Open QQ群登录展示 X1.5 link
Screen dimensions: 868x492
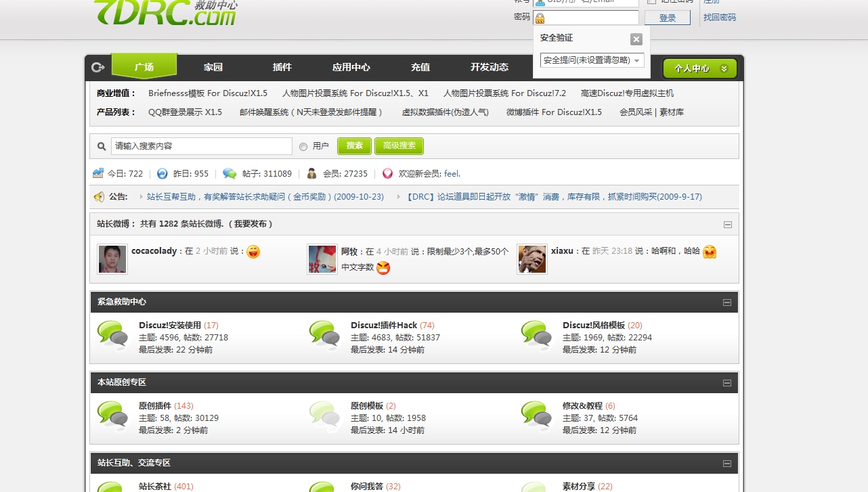[186, 112]
